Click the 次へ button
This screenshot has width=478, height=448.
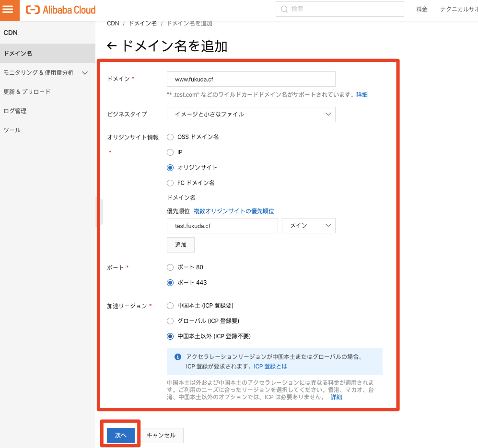coord(120,435)
